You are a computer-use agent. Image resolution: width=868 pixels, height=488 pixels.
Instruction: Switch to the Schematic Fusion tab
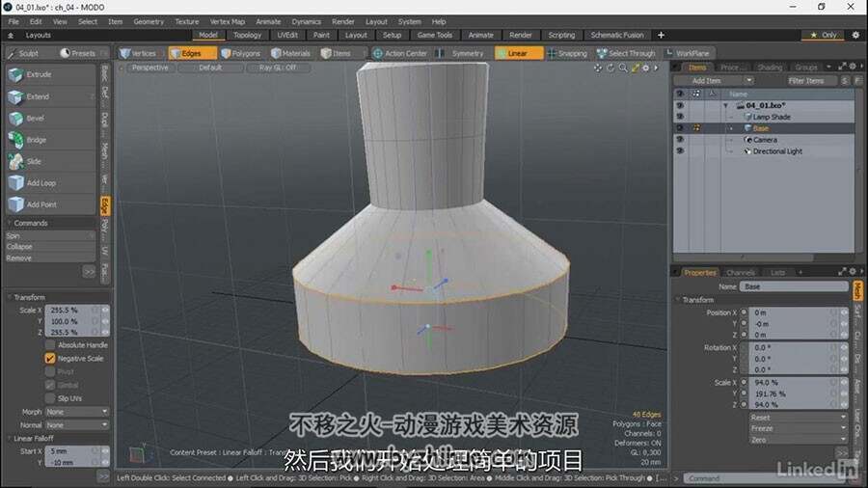click(x=616, y=35)
